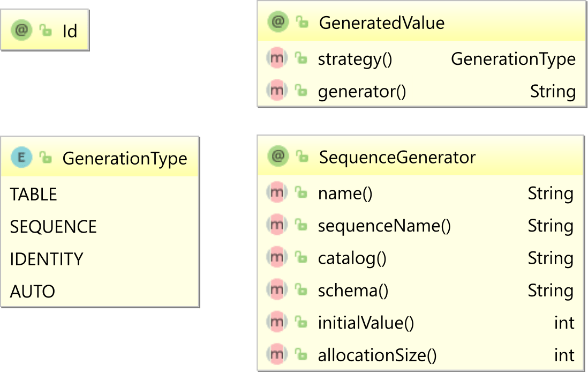Viewport: 588px width, 372px height.
Task: Select the GeneratedValue class header
Action: [x=381, y=23]
